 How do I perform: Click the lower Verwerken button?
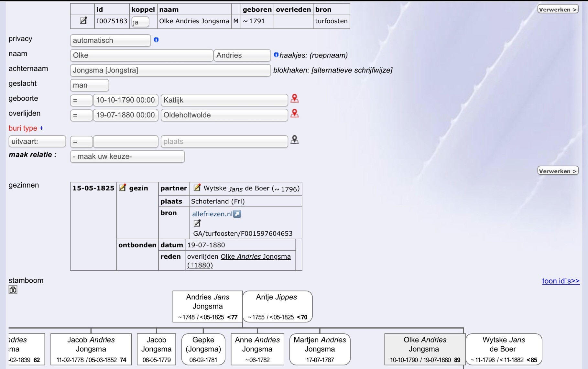(x=558, y=171)
